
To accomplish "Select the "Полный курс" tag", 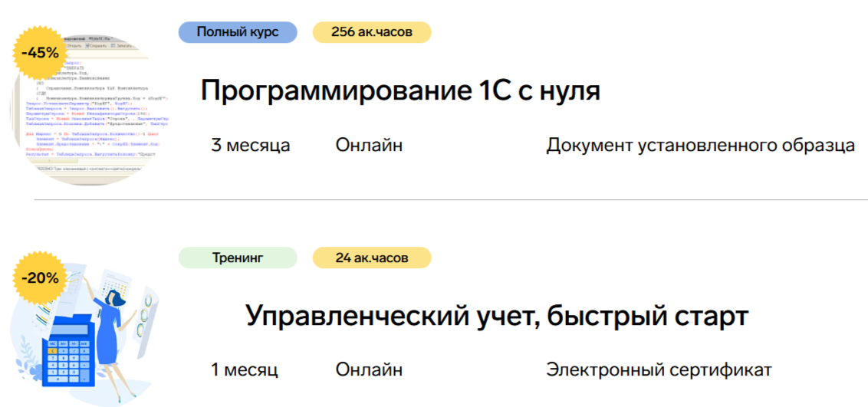I will [237, 32].
